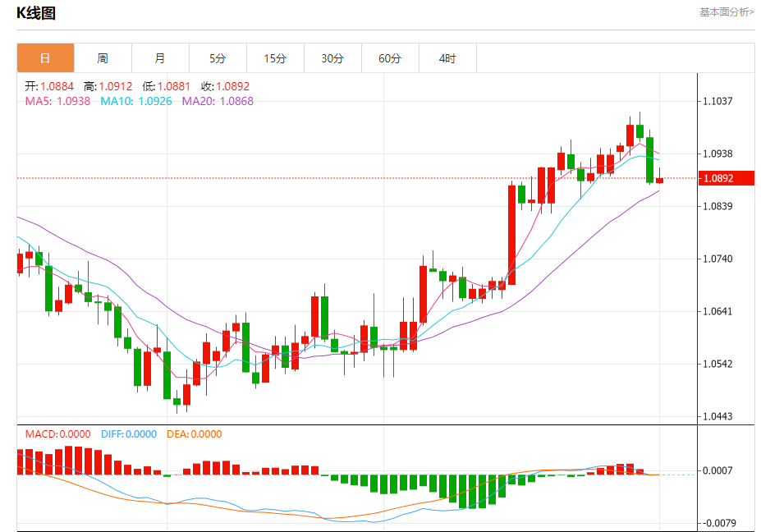
Task: Click the 1.0892 current price tag
Action: coord(727,178)
